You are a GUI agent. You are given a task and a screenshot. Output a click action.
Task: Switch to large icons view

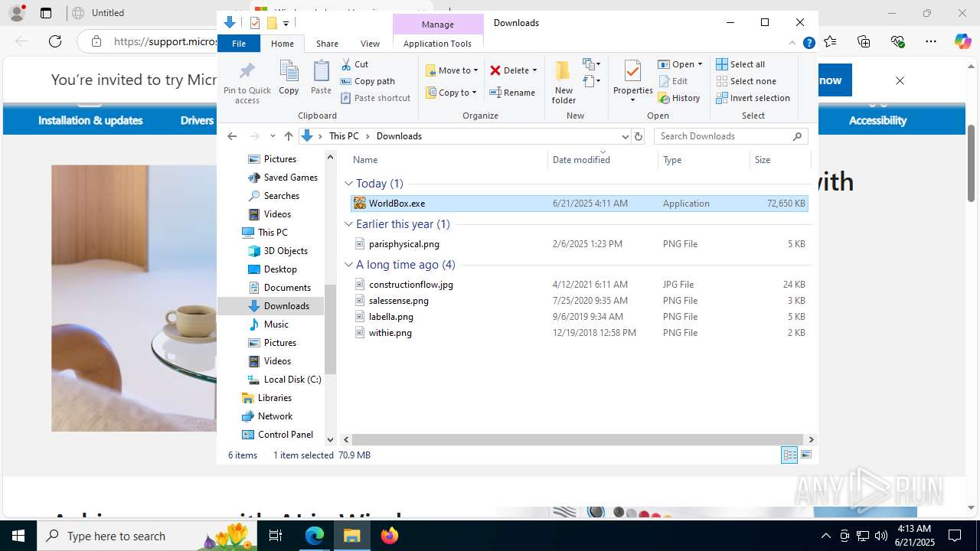[806, 455]
